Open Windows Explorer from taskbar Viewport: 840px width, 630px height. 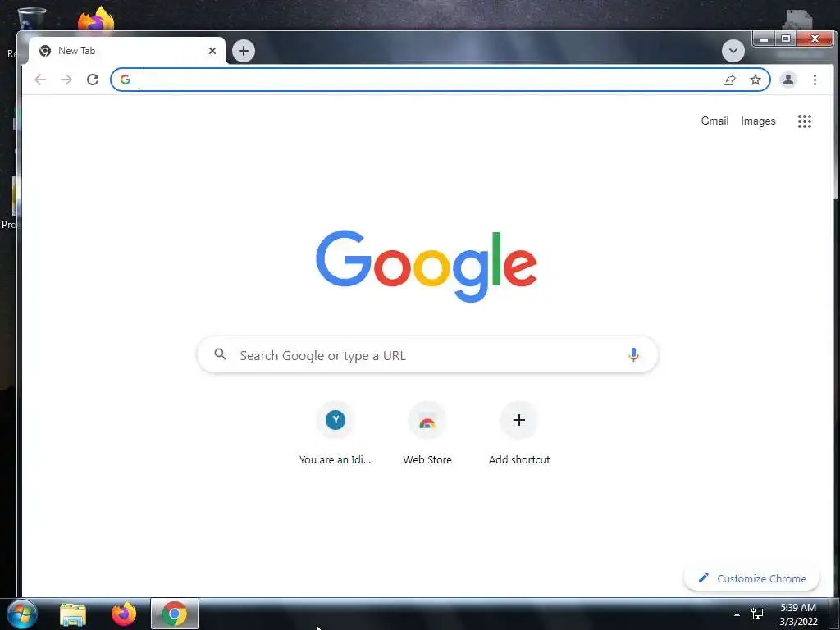click(73, 614)
